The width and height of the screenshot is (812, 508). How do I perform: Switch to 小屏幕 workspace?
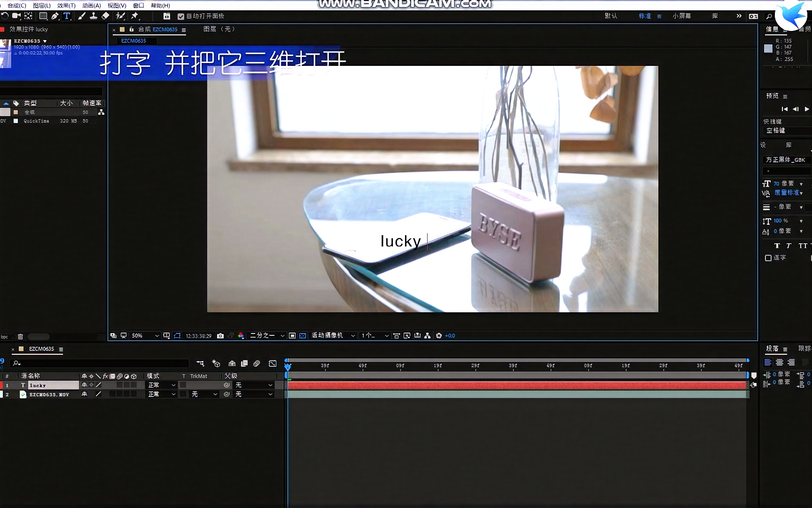coord(681,16)
